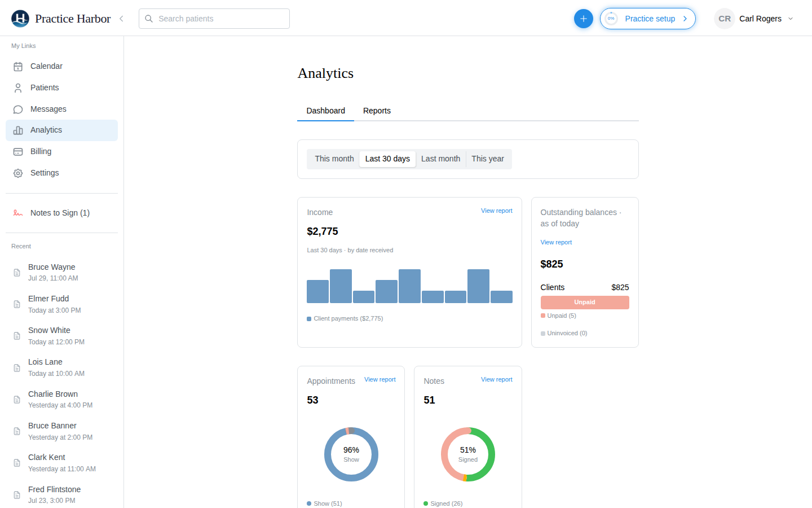Click the blue plus add button
This screenshot has width=812, height=508.
click(584, 19)
